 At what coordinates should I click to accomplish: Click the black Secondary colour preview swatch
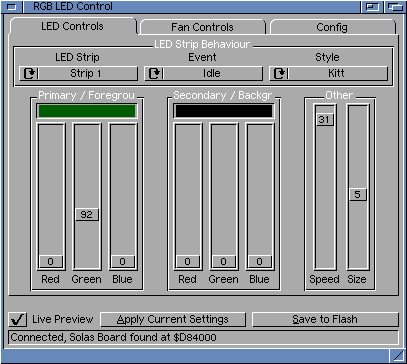click(x=223, y=111)
